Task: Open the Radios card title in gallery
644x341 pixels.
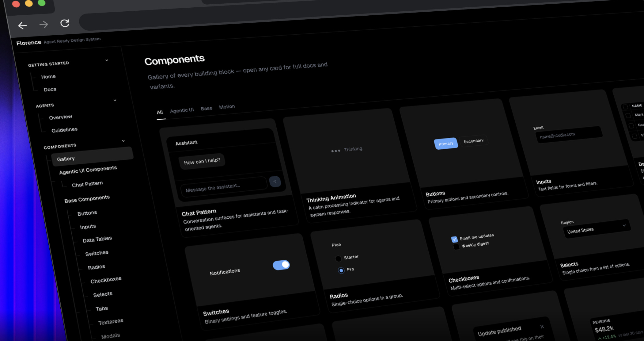Action: pos(339,296)
